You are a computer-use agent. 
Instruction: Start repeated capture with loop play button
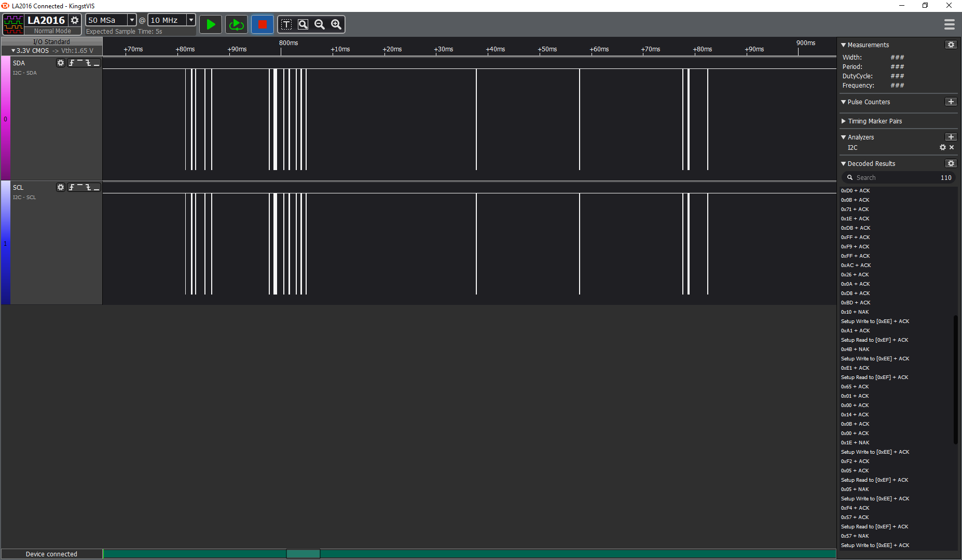point(237,24)
